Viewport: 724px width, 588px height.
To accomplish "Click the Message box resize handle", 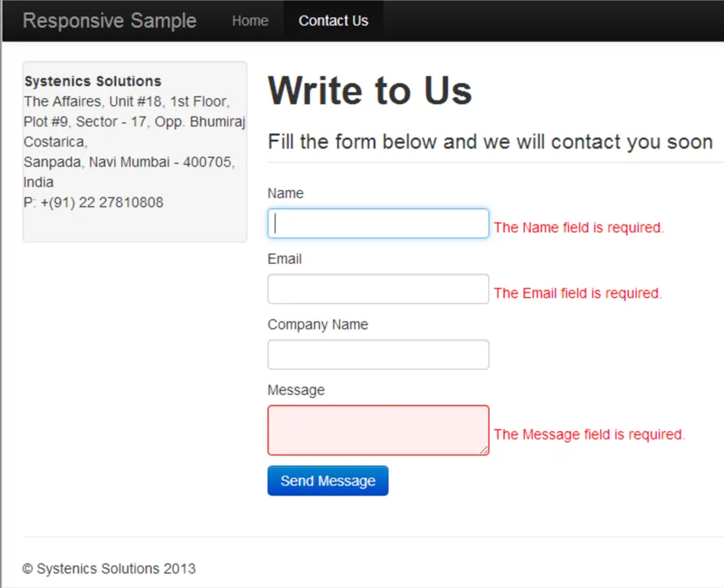I will (x=484, y=451).
